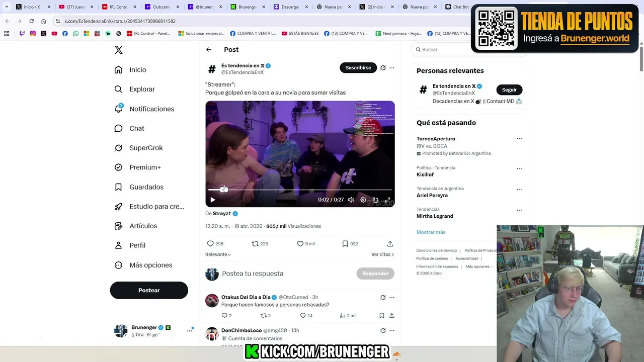Click the Postear button

click(149, 290)
